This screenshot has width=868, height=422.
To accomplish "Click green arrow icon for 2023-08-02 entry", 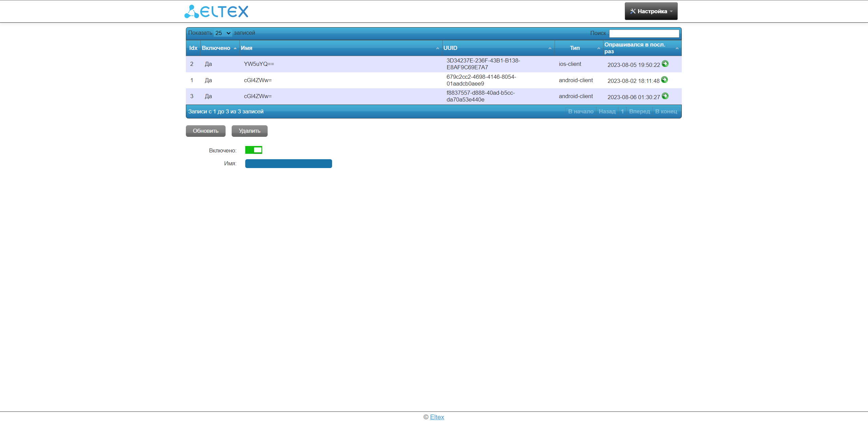I will pyautogui.click(x=664, y=80).
